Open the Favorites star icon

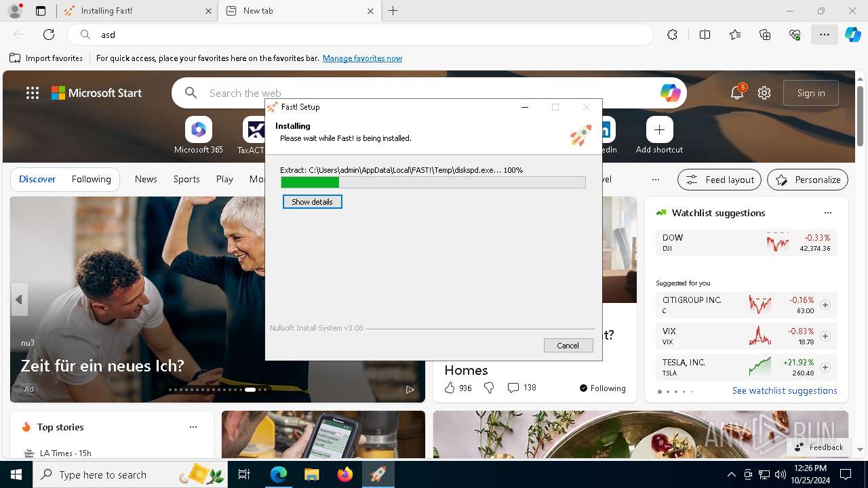[735, 35]
